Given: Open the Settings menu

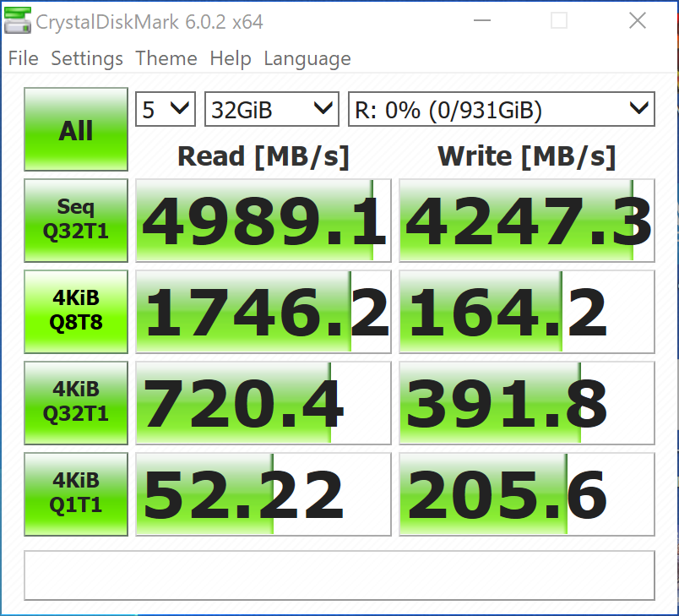Looking at the screenshot, I should [x=87, y=58].
